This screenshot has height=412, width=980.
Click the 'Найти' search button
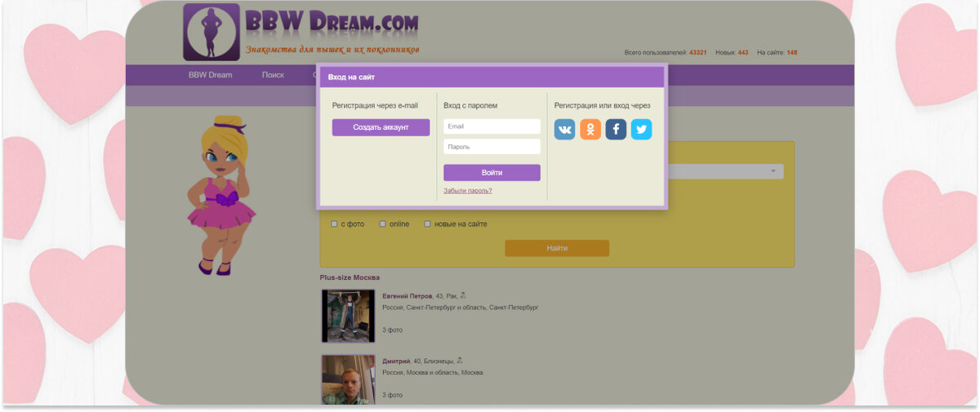[x=557, y=248]
